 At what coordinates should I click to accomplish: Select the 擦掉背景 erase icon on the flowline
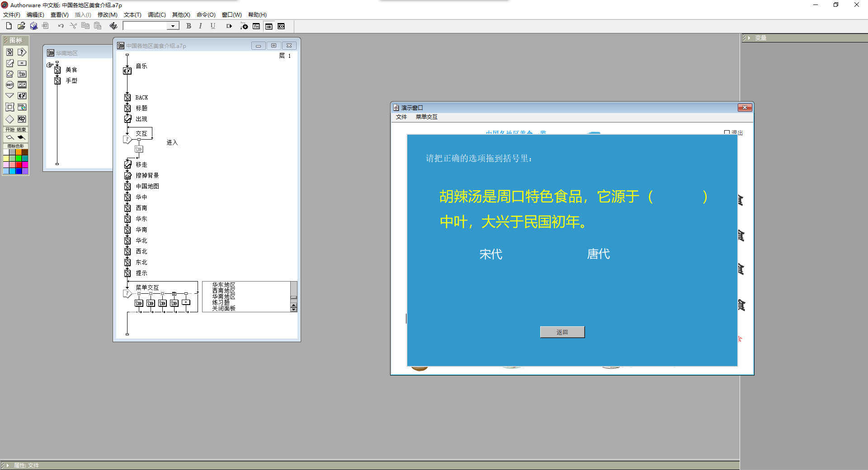127,175
